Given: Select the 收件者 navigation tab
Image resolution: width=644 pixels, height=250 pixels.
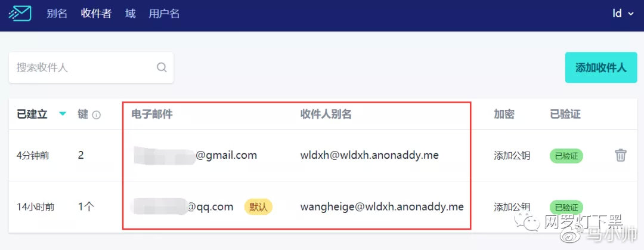Looking at the screenshot, I should point(96,14).
